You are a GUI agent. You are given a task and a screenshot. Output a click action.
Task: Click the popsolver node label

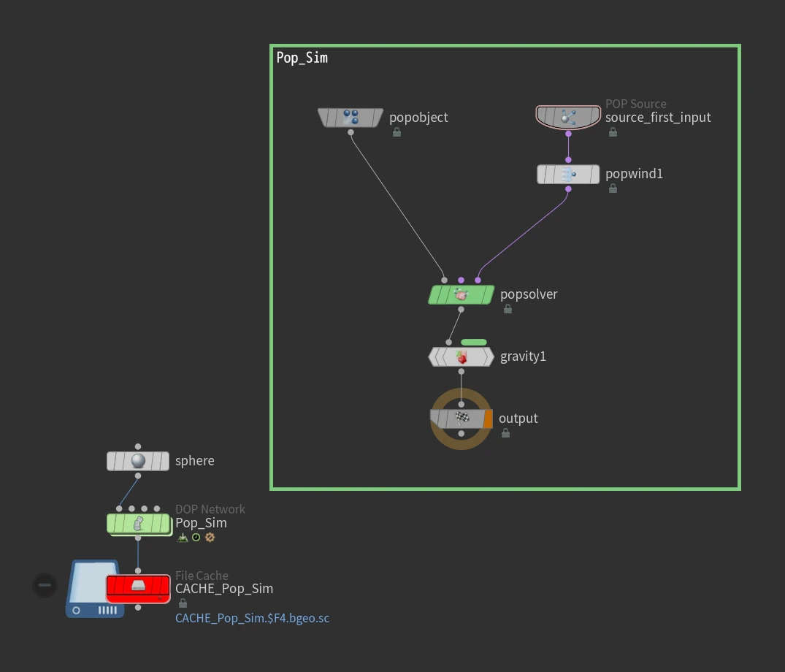[x=529, y=295]
